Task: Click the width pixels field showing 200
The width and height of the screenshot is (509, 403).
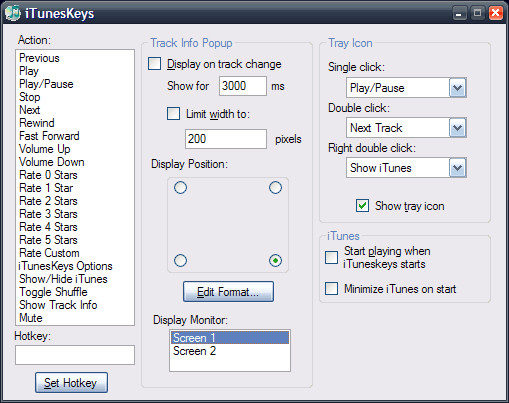Action: (226, 139)
